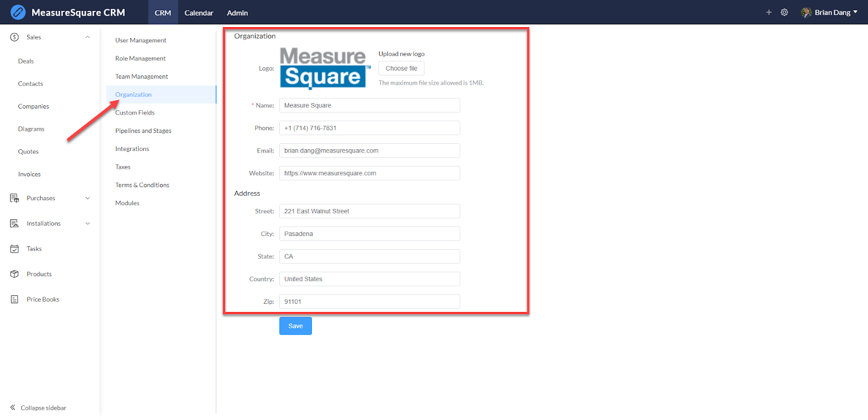Click the plus add icon in header
This screenshot has height=420, width=868.
point(769,12)
